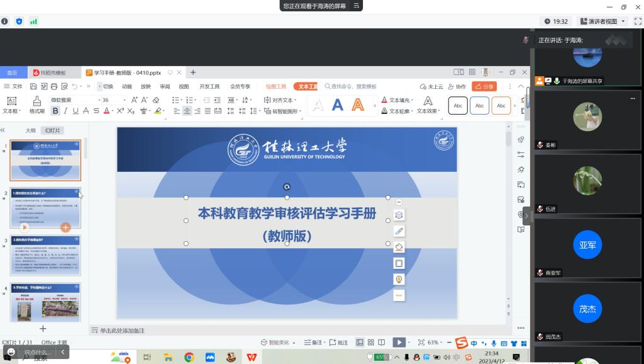Open the layers icon in floating toolbar
Image resolution: width=644 pixels, height=364 pixels.
tap(399, 215)
